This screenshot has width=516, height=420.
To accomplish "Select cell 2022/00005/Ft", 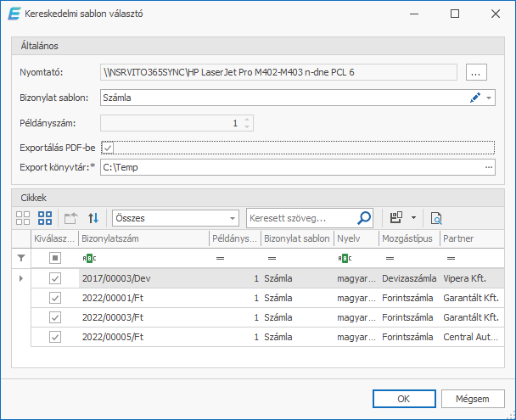I will click(x=143, y=337).
